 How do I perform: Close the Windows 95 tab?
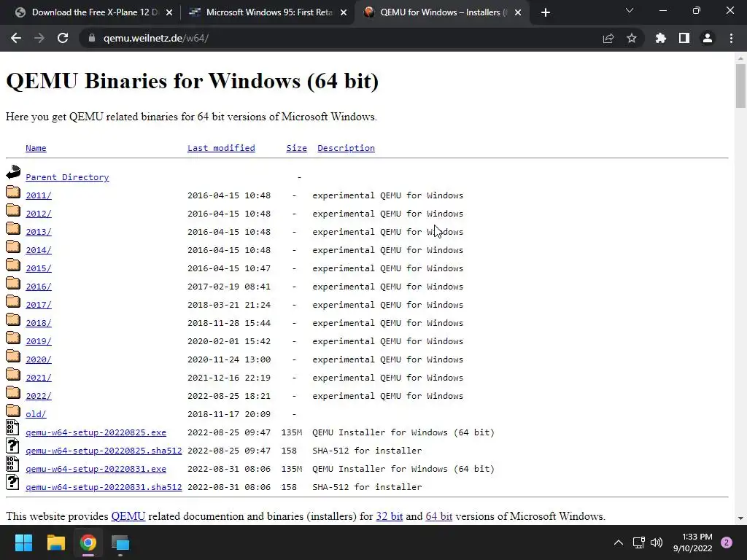pyautogui.click(x=344, y=12)
